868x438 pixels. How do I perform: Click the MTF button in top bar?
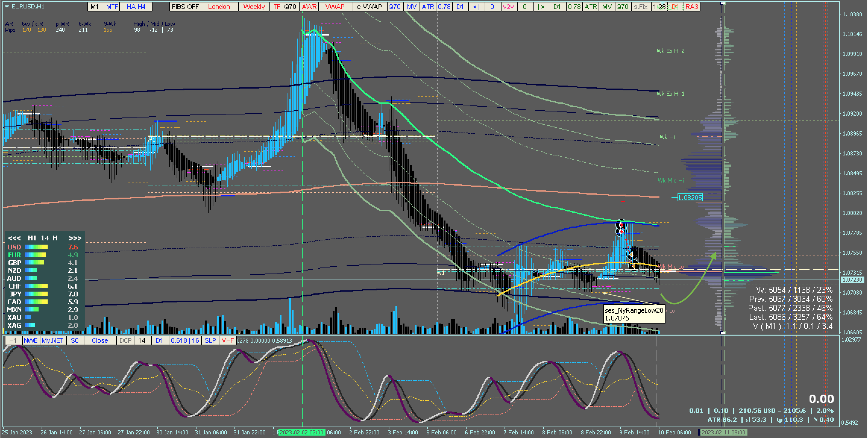(112, 7)
